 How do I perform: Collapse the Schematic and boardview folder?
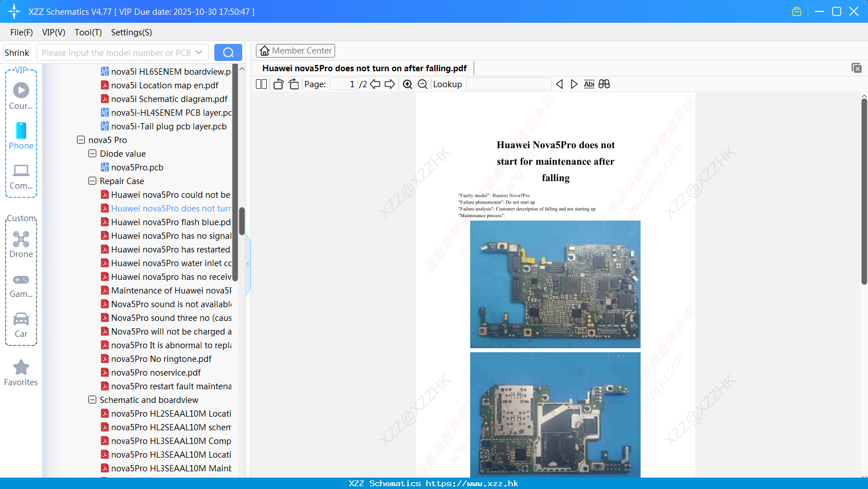92,400
